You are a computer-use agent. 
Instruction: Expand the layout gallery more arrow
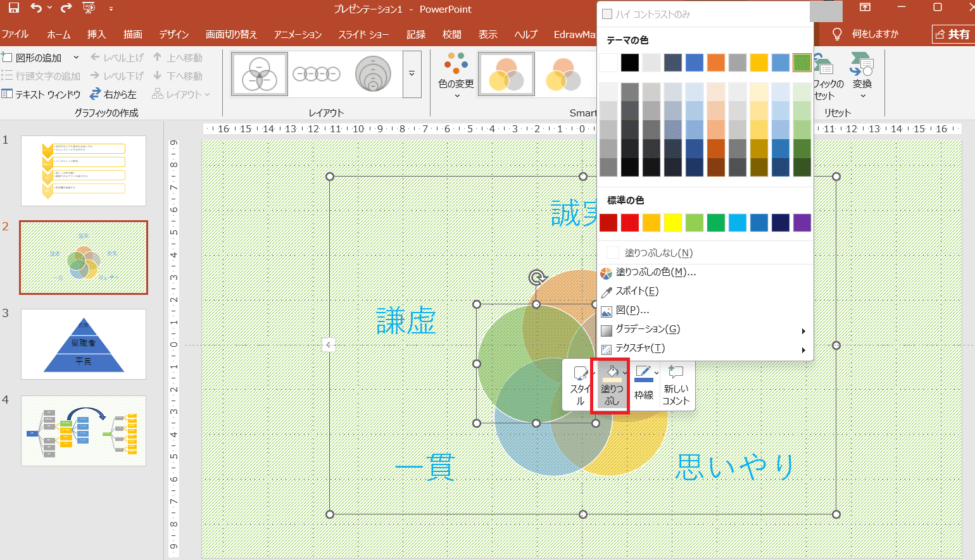[x=412, y=74]
